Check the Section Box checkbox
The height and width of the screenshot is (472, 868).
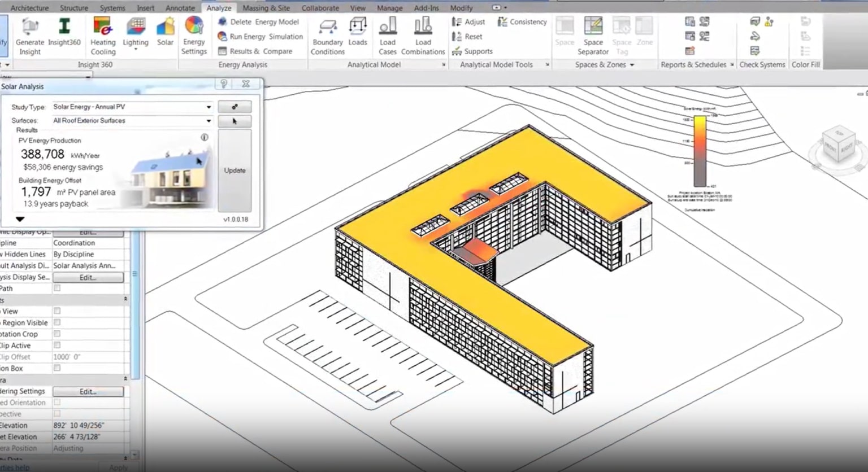tap(57, 368)
